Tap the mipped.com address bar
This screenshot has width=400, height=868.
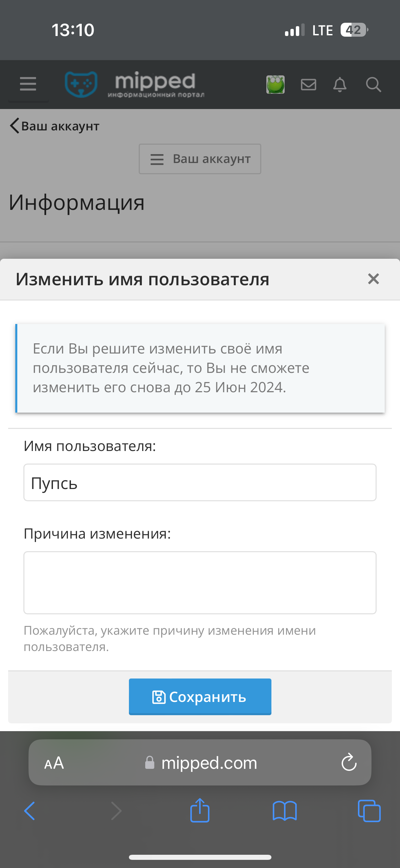[x=200, y=763]
